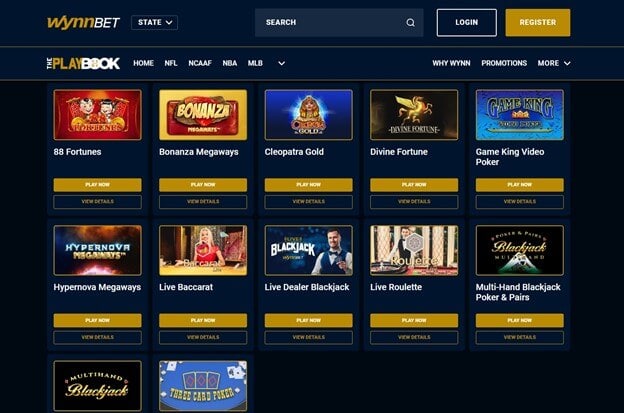The width and height of the screenshot is (624, 413).
Task: Open the Why Wynn page
Action: [451, 63]
